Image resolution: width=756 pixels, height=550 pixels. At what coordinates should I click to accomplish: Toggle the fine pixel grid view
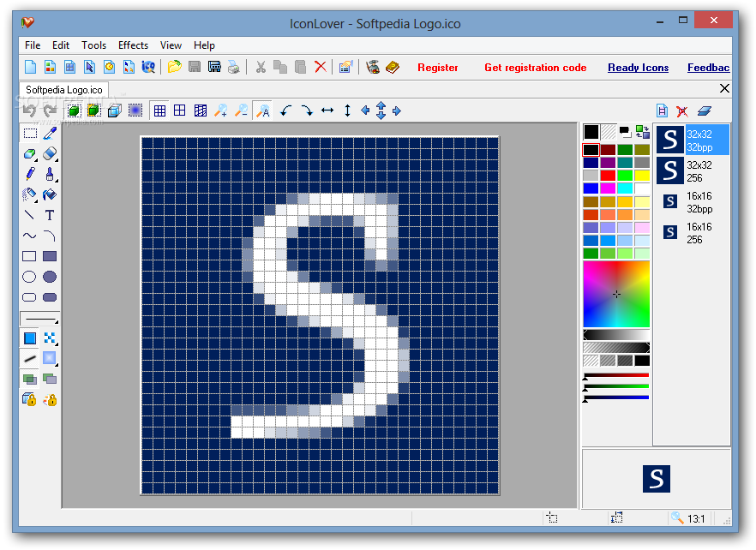coord(159,111)
